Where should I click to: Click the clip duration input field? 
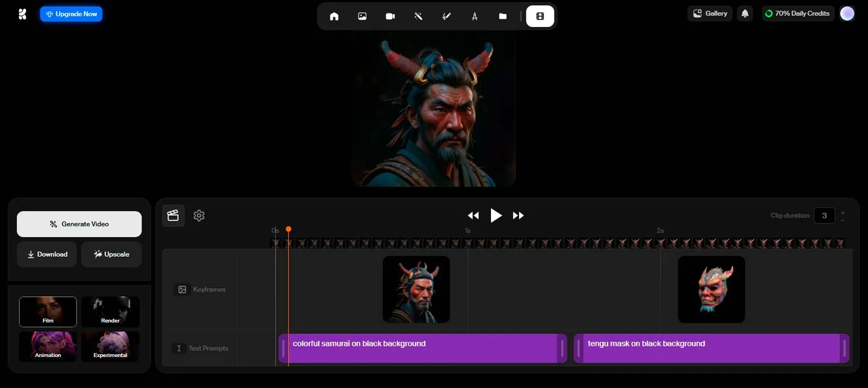[824, 216]
